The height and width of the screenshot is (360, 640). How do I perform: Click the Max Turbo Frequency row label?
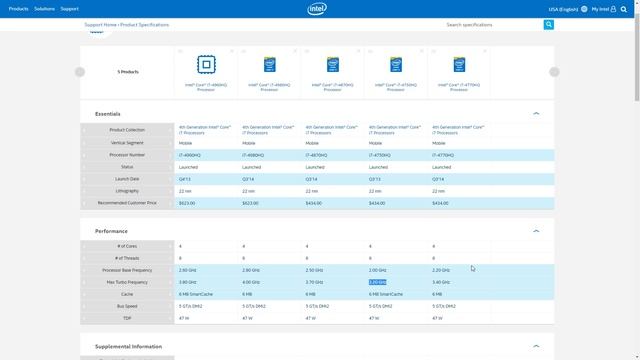[127, 282]
